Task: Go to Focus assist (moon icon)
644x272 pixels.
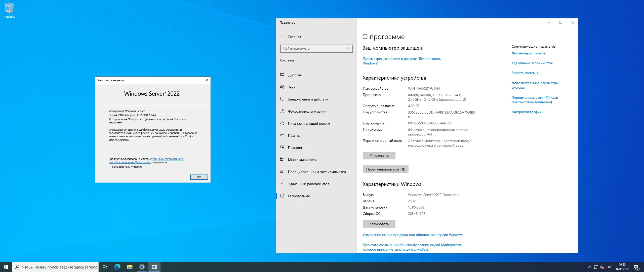Action: (x=282, y=111)
